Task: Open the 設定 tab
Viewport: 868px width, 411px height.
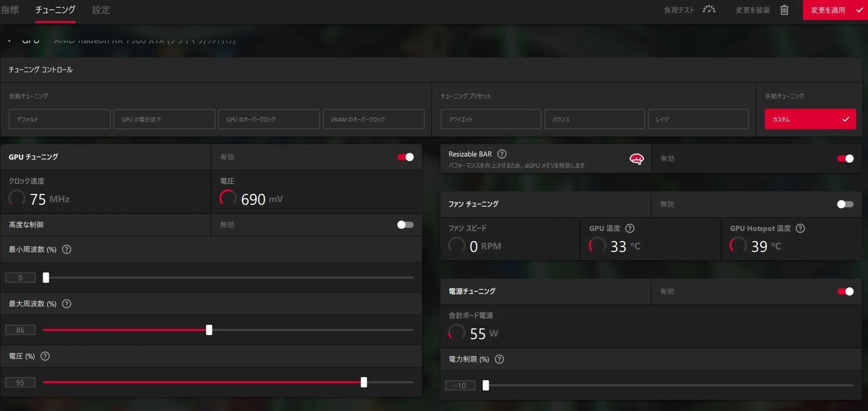Action: (101, 10)
